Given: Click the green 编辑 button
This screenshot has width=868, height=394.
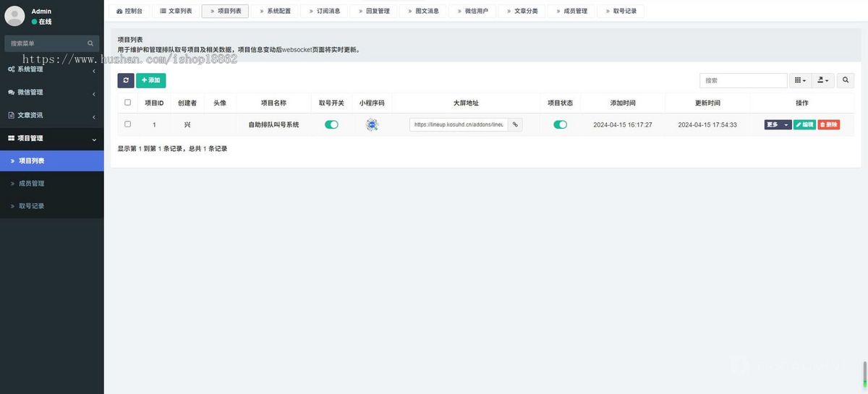Looking at the screenshot, I should click(x=804, y=124).
